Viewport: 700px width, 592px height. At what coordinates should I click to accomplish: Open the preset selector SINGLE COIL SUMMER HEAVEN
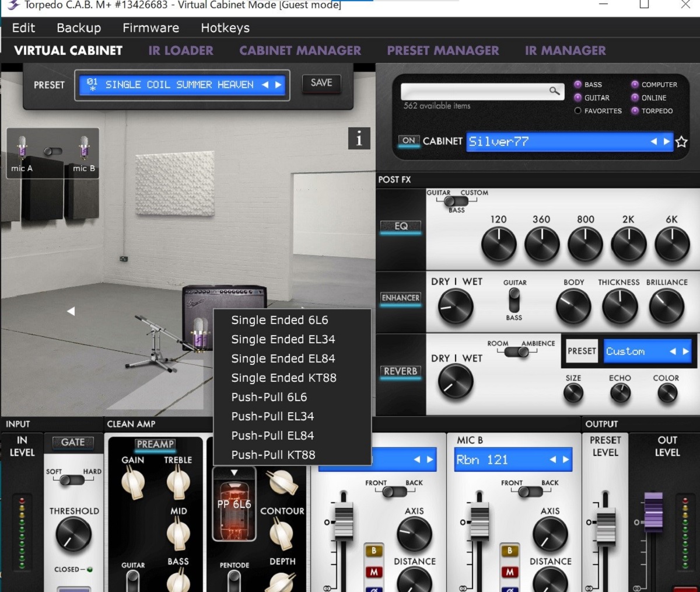182,85
